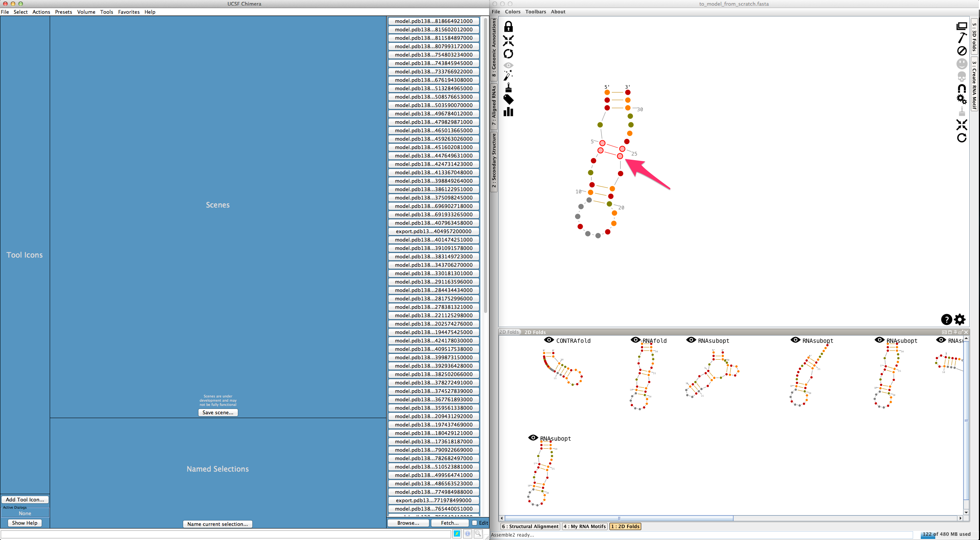Toggle the eye icon of the first RNAsubopt fold
Viewport: 980px width, 540px height.
point(691,340)
